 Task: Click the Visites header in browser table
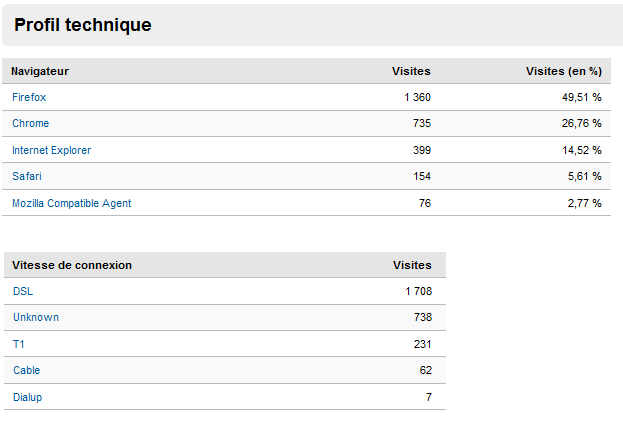[x=411, y=71]
